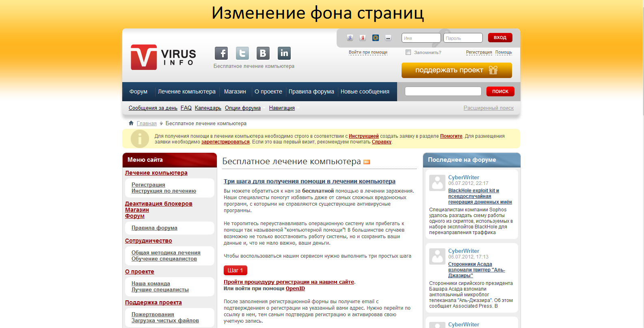644x328 pixels.
Task: Sign in with the Mail.ru @ icon
Action: click(x=376, y=38)
